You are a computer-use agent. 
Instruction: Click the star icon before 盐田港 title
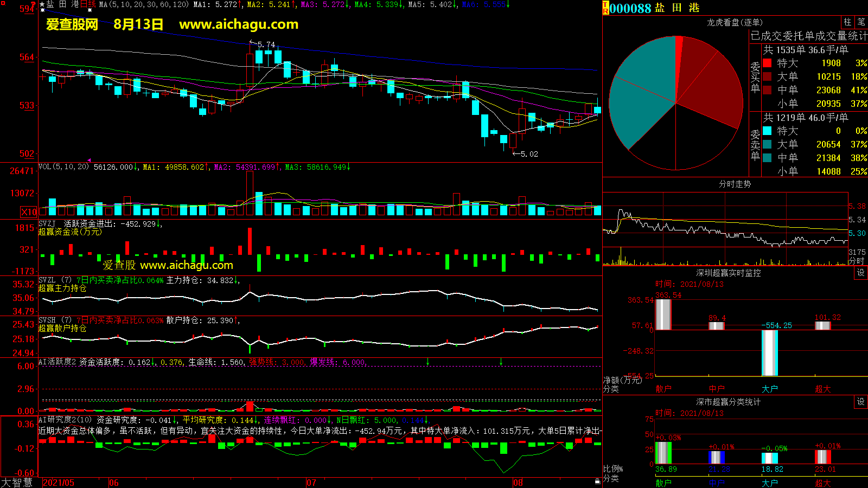coord(42,4)
